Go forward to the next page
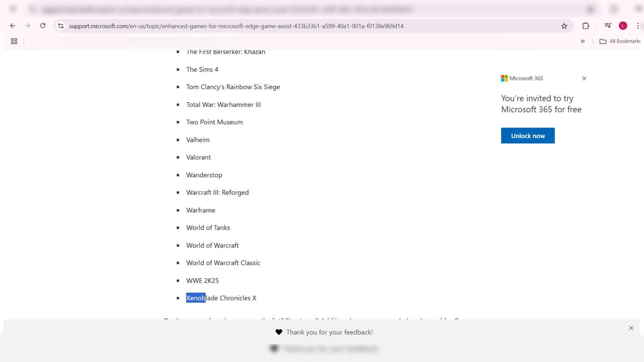Image resolution: width=644 pixels, height=362 pixels. click(x=28, y=26)
